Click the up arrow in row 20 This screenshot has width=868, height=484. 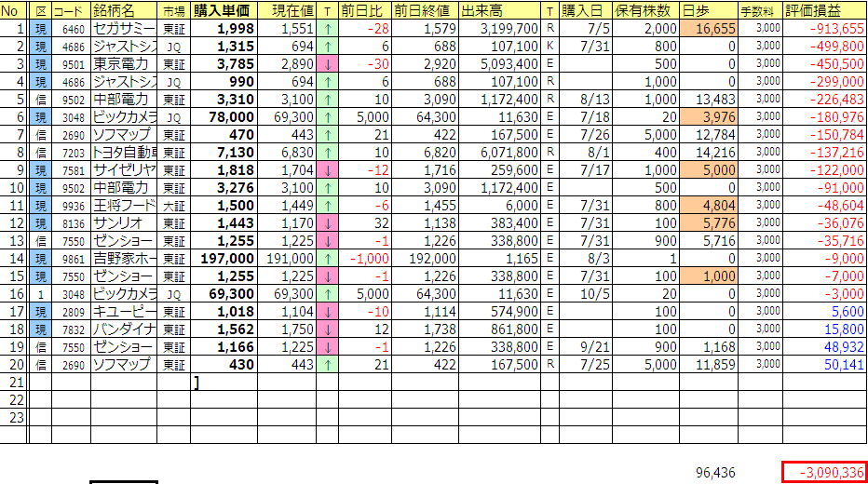tap(328, 365)
